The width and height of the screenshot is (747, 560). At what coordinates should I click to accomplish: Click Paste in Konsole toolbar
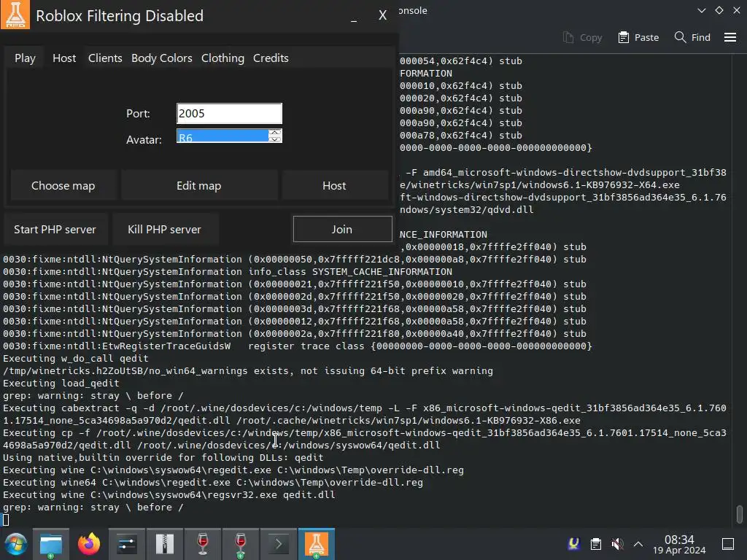tap(638, 38)
